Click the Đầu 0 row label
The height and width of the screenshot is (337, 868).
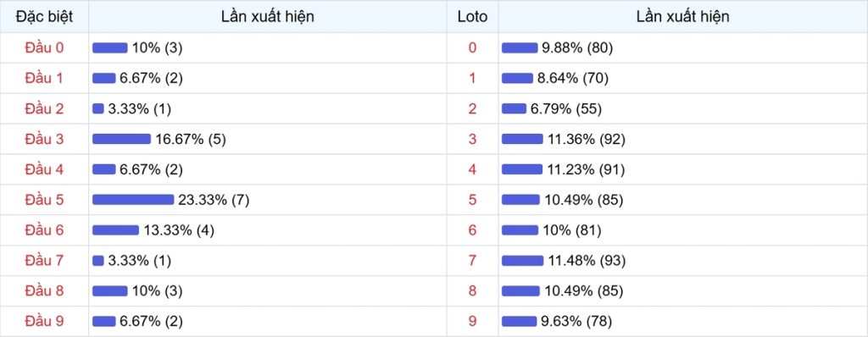click(x=44, y=48)
